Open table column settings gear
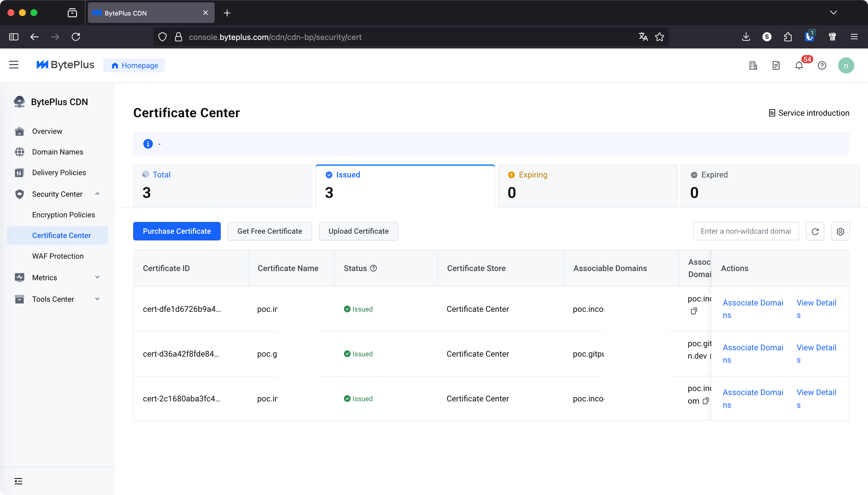The width and height of the screenshot is (868, 495). [840, 231]
